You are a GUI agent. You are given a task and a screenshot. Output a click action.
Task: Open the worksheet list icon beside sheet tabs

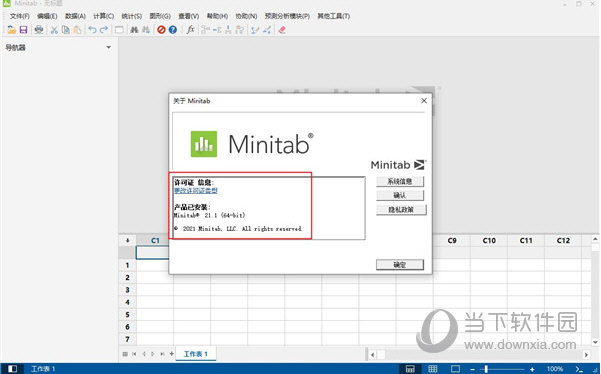125,354
